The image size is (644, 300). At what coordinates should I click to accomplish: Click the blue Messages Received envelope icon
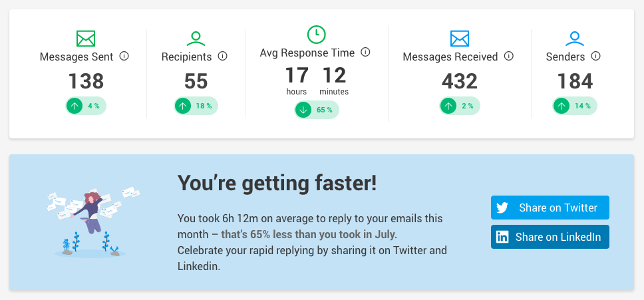[460, 39]
